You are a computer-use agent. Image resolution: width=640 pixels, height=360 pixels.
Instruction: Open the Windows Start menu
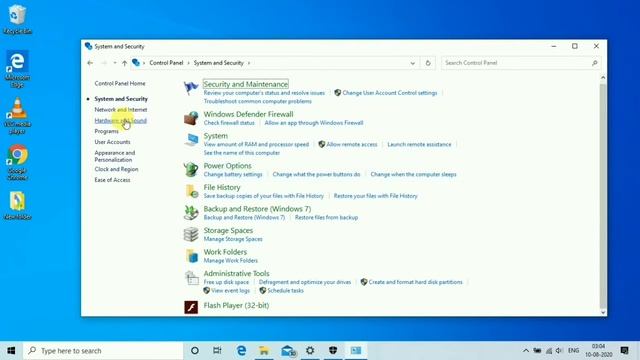coord(11,351)
